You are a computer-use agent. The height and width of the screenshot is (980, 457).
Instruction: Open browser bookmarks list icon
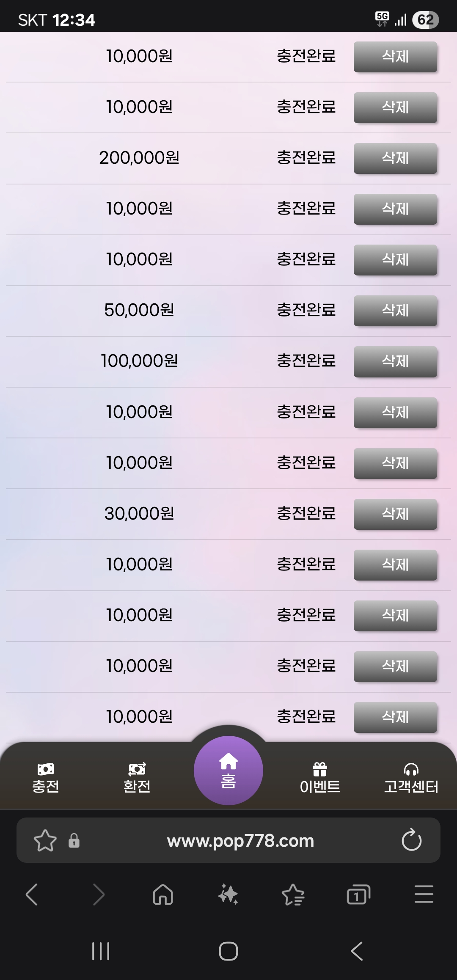point(293,895)
